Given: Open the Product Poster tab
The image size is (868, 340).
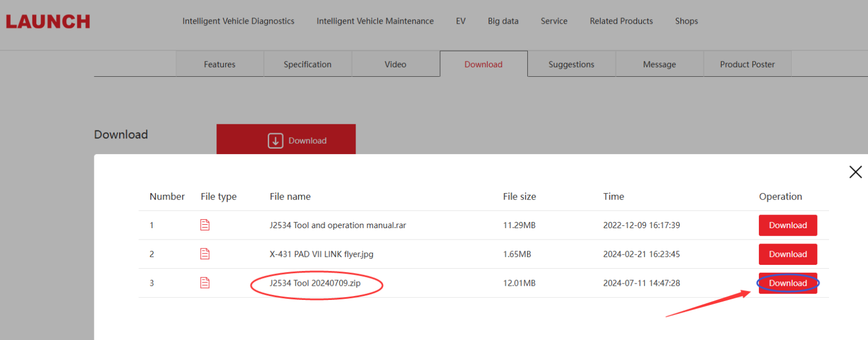Looking at the screenshot, I should (x=747, y=64).
